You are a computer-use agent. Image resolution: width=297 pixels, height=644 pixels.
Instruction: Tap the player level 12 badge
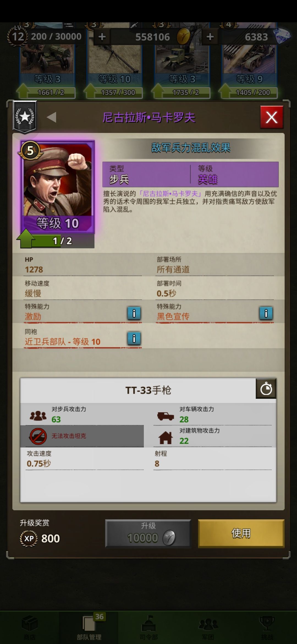18,36
